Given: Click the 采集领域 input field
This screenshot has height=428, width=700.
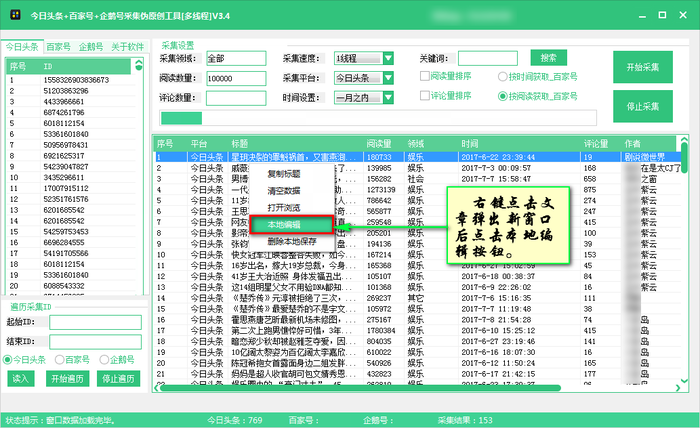Looking at the screenshot, I should (236, 58).
